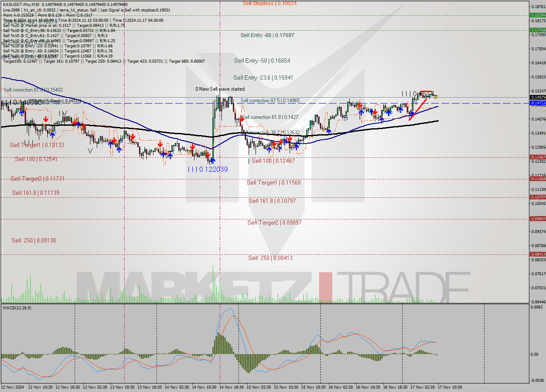Click 'Sell Entry -88 | 0.17697' label

[x=267, y=35]
